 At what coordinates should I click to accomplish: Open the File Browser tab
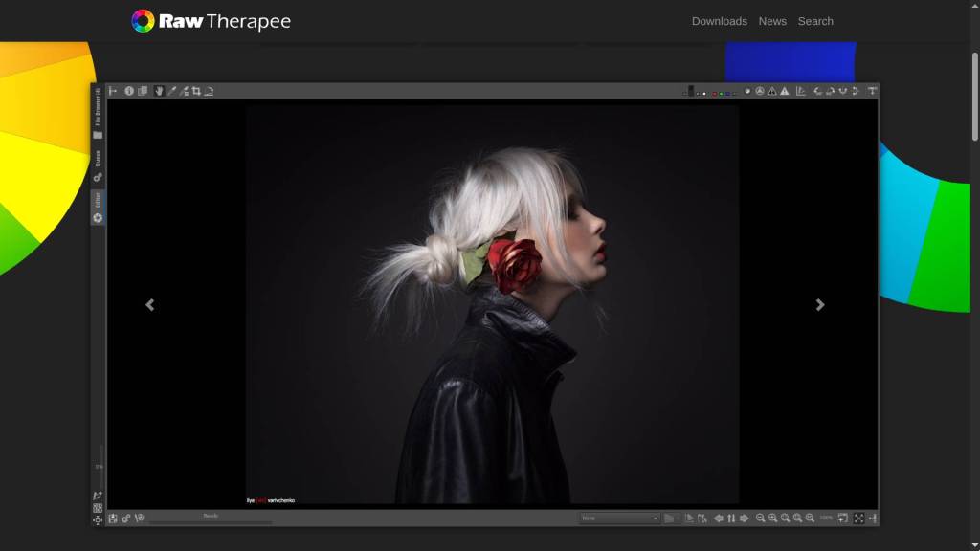point(98,114)
